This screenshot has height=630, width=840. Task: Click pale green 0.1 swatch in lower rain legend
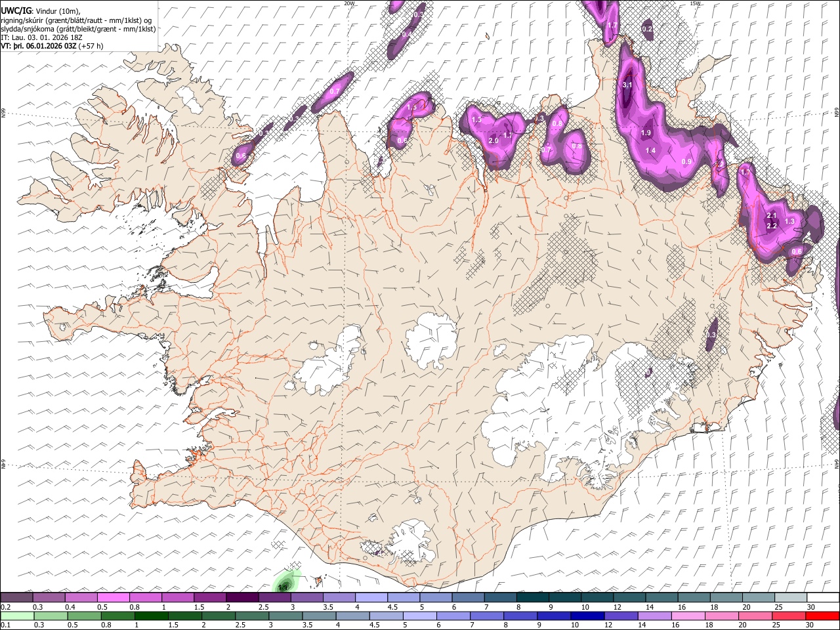(x=16, y=616)
